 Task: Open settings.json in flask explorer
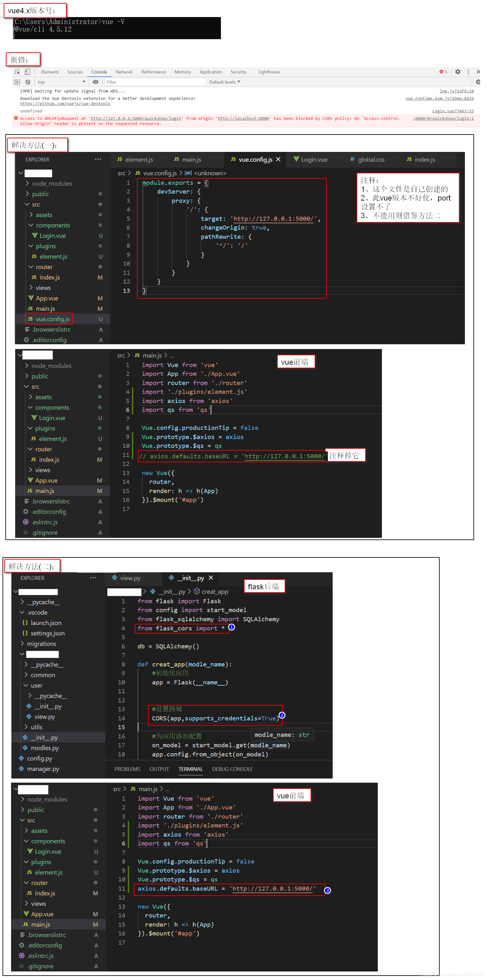click(48, 634)
